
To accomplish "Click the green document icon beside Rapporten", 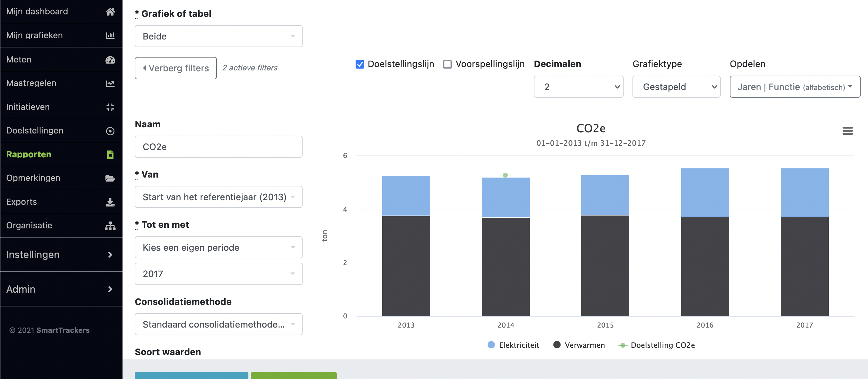I will pos(110,155).
